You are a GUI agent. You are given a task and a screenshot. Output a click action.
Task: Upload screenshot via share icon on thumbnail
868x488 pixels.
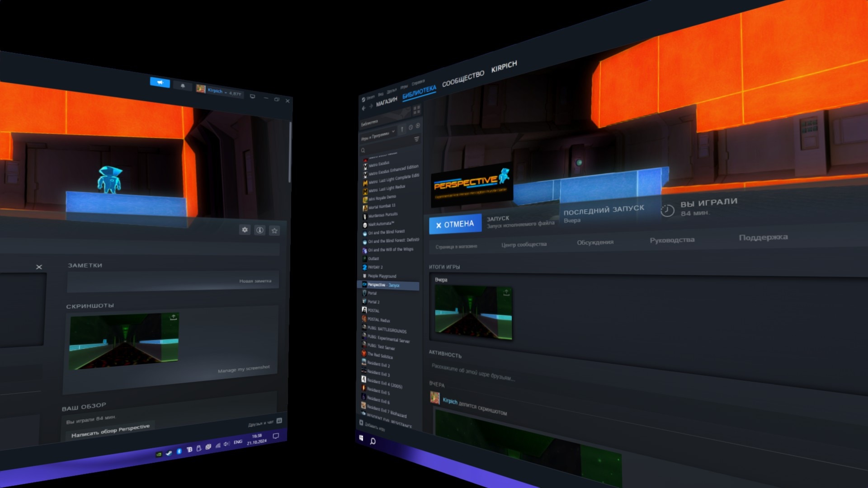pos(173,317)
